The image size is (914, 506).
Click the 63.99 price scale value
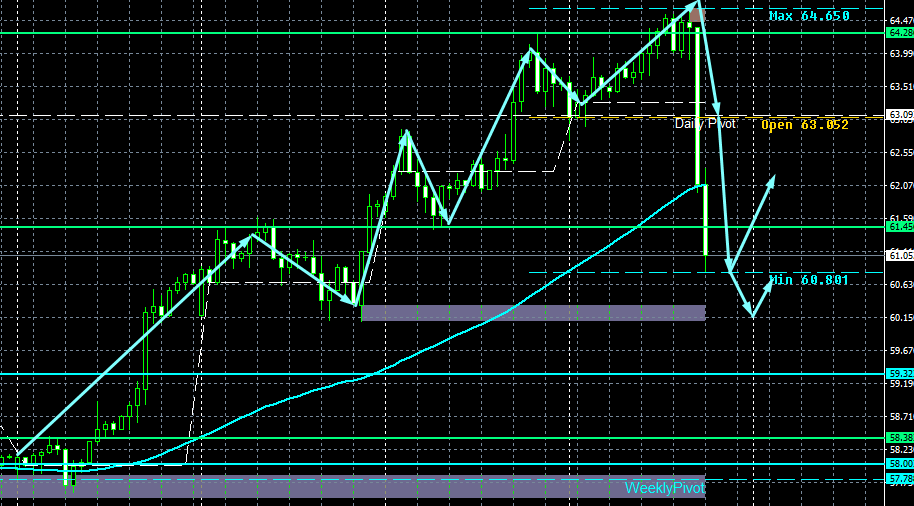tap(901, 54)
